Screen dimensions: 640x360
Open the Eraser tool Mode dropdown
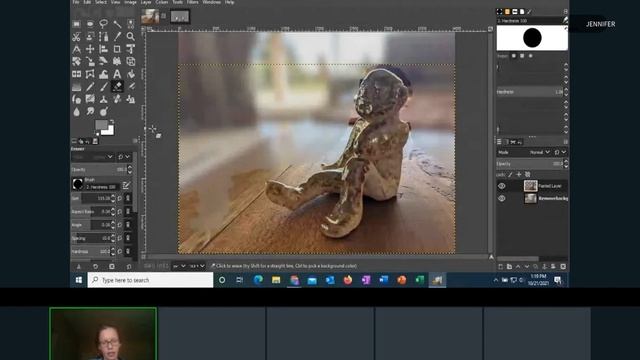click(93, 157)
